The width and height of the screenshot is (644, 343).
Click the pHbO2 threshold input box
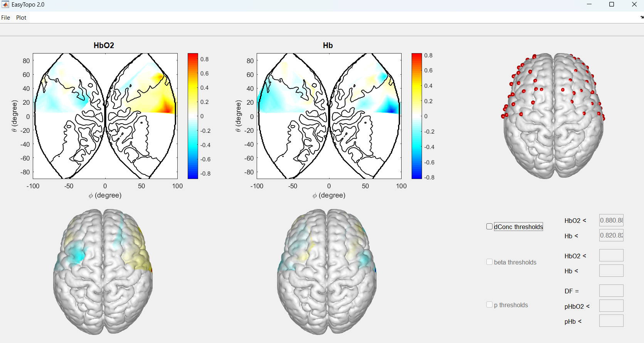tap(611, 306)
